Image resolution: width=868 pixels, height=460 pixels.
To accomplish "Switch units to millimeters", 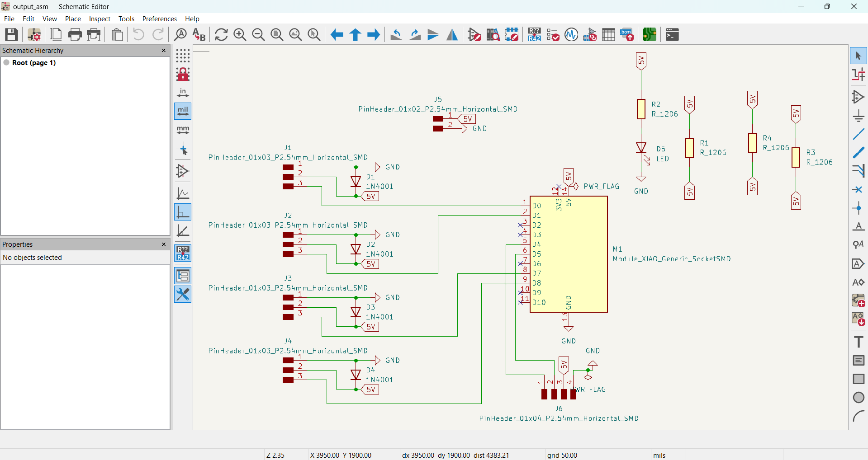I will pos(183,130).
